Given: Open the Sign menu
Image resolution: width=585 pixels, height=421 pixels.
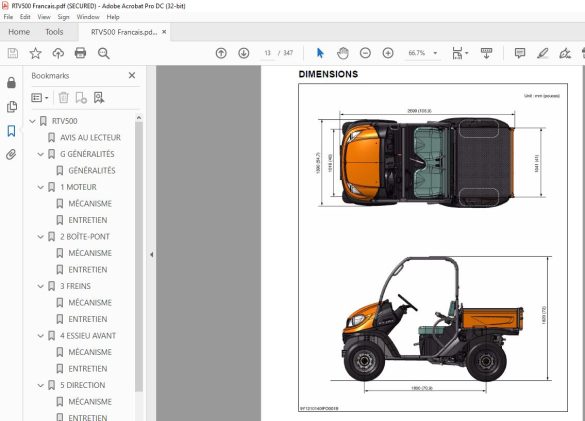Looking at the screenshot, I should pos(63,17).
